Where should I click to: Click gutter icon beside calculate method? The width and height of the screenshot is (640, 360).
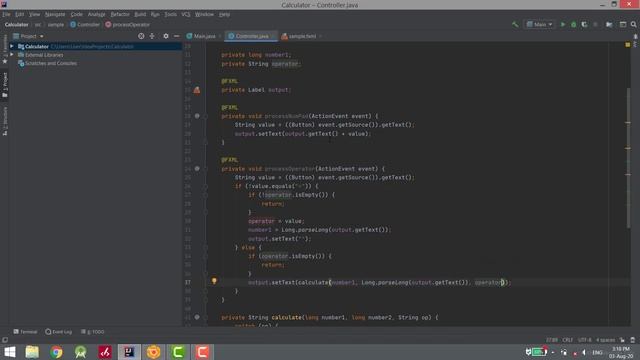pyautogui.click(x=197, y=317)
